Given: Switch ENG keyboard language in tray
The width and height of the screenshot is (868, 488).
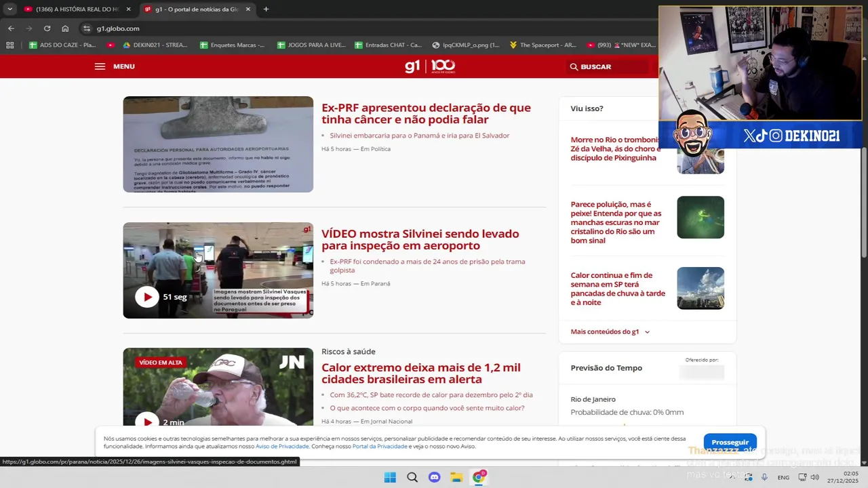Looking at the screenshot, I should coord(783,477).
